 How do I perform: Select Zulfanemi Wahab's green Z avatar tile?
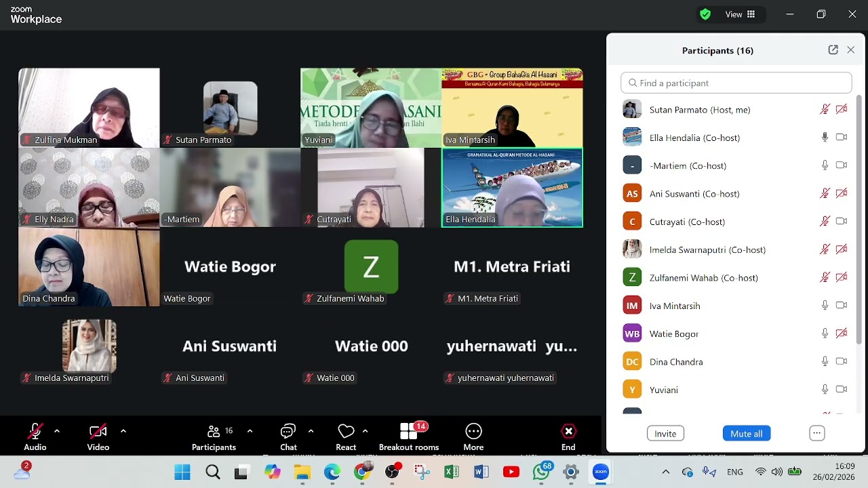371,267
